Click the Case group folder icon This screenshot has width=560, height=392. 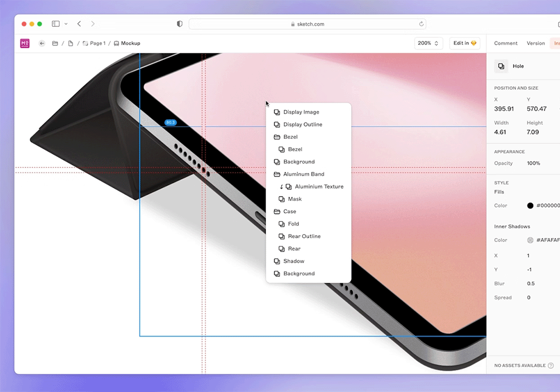click(277, 211)
